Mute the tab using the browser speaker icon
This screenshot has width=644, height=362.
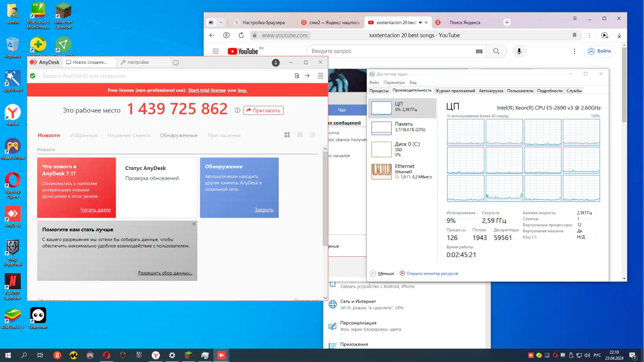coord(211,22)
